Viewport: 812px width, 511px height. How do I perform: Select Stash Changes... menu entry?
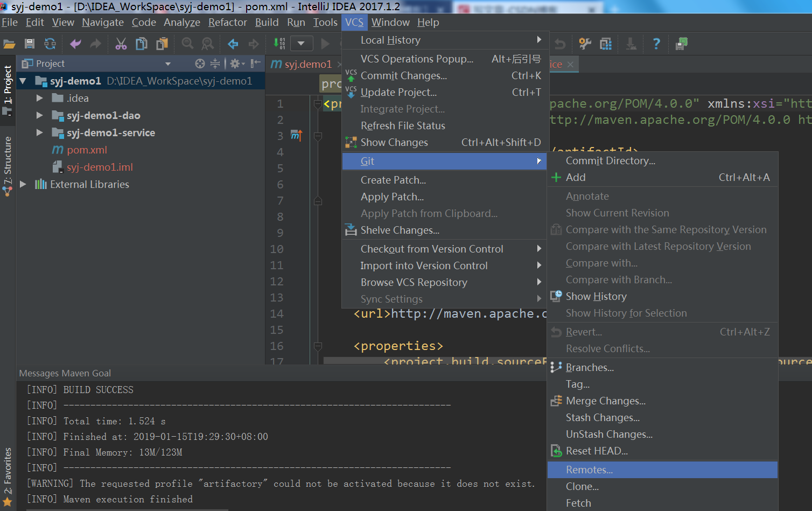pyautogui.click(x=662, y=417)
